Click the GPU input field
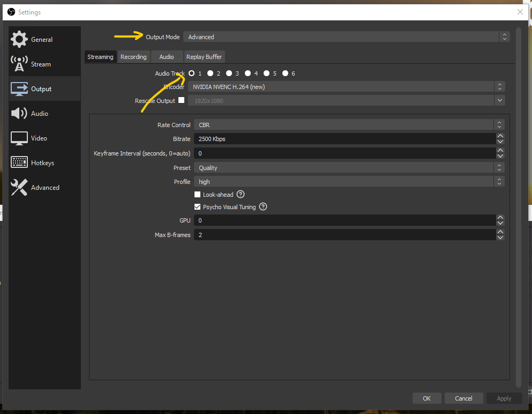Viewport: 532px width, 414px height. point(344,220)
